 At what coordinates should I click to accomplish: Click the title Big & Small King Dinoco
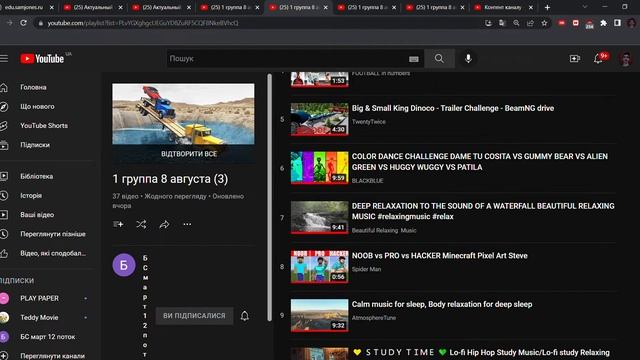tap(453, 108)
